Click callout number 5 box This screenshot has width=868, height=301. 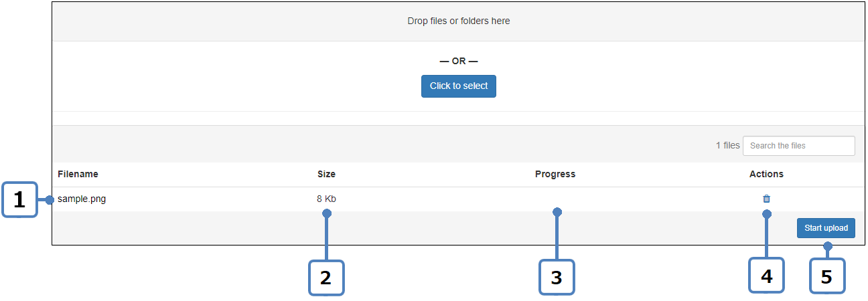tap(826, 276)
